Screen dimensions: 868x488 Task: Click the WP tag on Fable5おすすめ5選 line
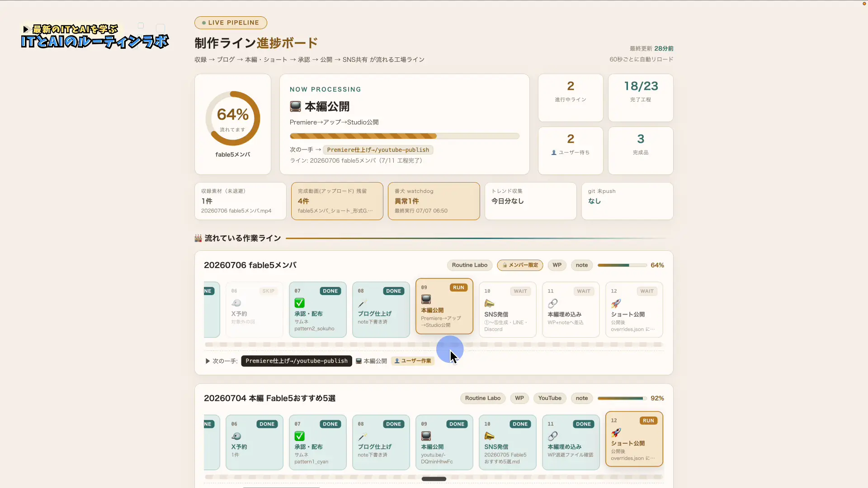coord(519,398)
